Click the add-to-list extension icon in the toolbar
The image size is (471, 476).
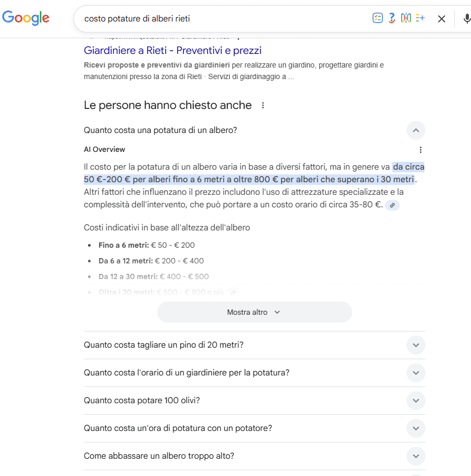(420, 18)
